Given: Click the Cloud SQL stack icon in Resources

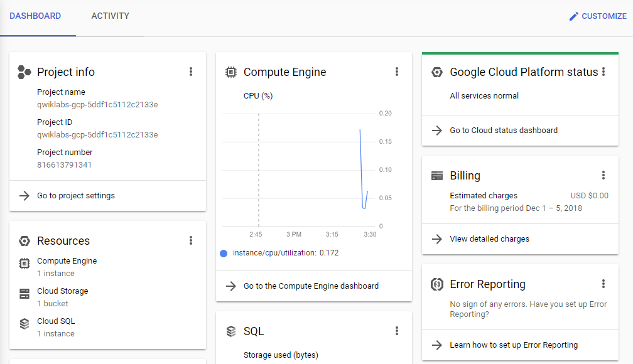Looking at the screenshot, I should 24,324.
